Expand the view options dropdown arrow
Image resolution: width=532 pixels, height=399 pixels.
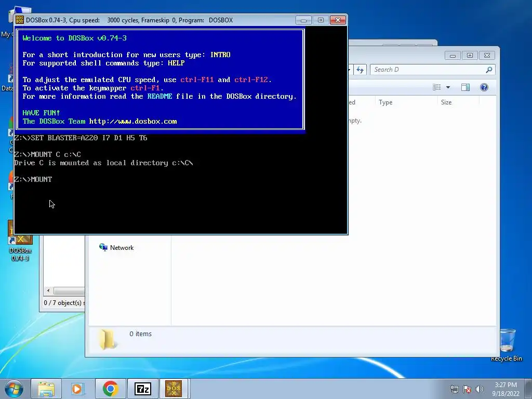click(x=448, y=87)
